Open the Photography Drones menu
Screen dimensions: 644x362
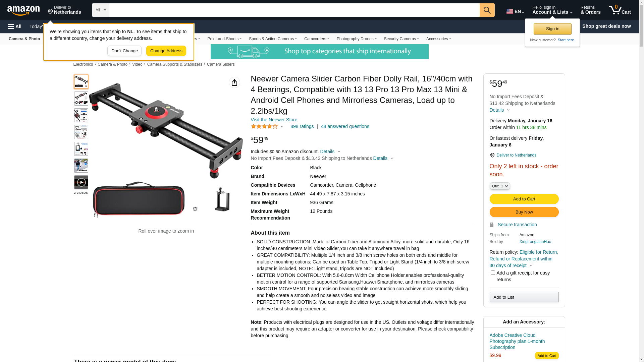[357, 39]
